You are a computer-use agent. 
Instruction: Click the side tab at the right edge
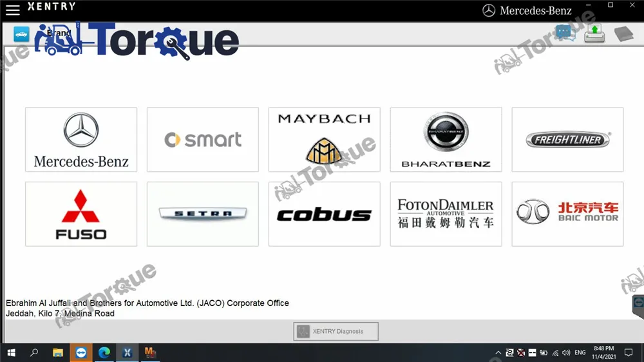click(638, 306)
